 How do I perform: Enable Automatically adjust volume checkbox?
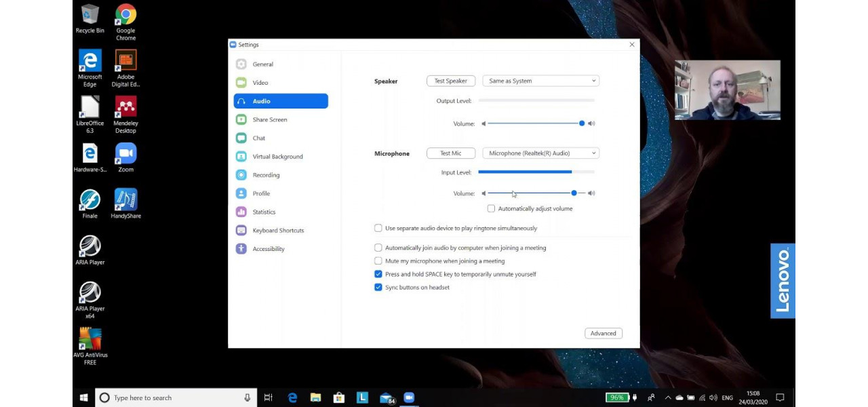[491, 209]
